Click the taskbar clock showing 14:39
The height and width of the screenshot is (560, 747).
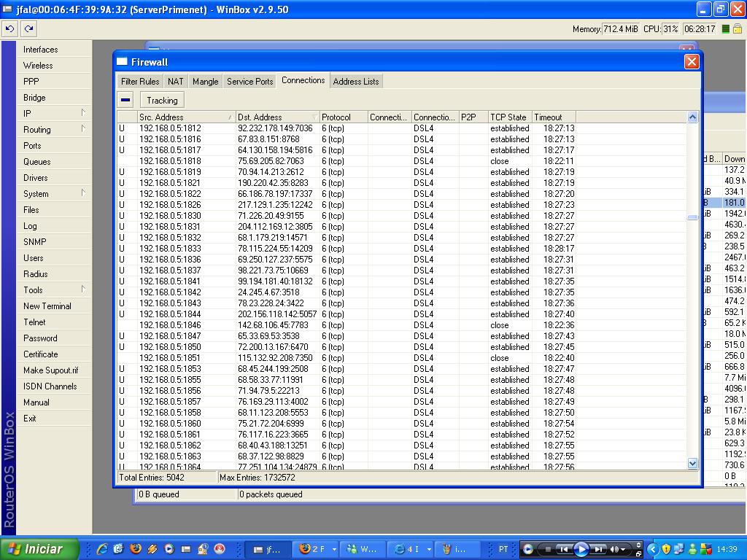coord(727,549)
